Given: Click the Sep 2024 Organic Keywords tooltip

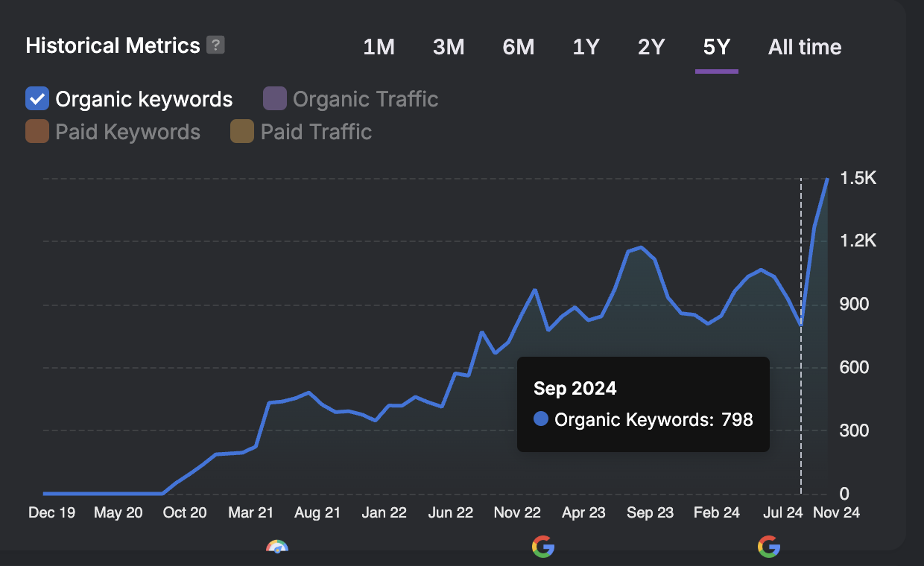Looking at the screenshot, I should (x=643, y=404).
